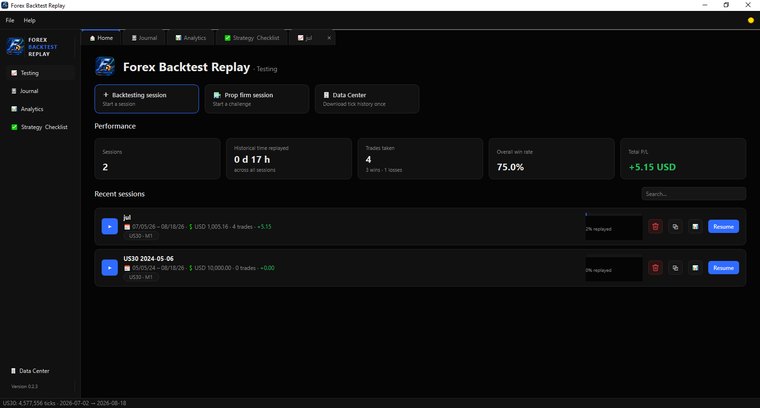Viewport: 760px width, 408px height.
Task: Click the US30 - M1 tag under jul
Action: pyautogui.click(x=141, y=236)
